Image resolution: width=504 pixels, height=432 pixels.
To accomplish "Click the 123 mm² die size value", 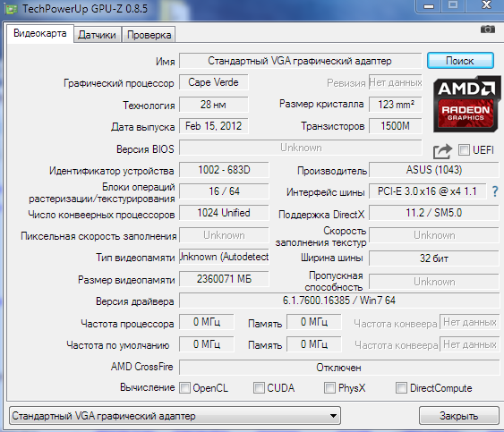I will 396,105.
